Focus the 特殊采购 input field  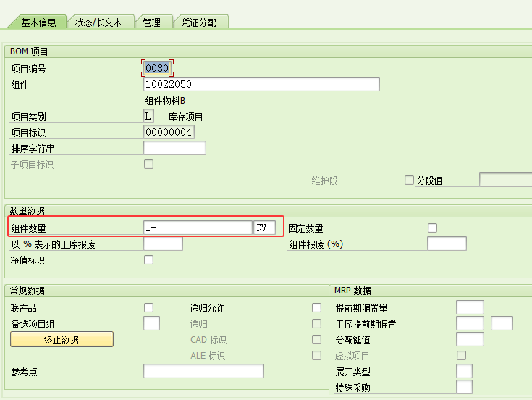pos(464,388)
